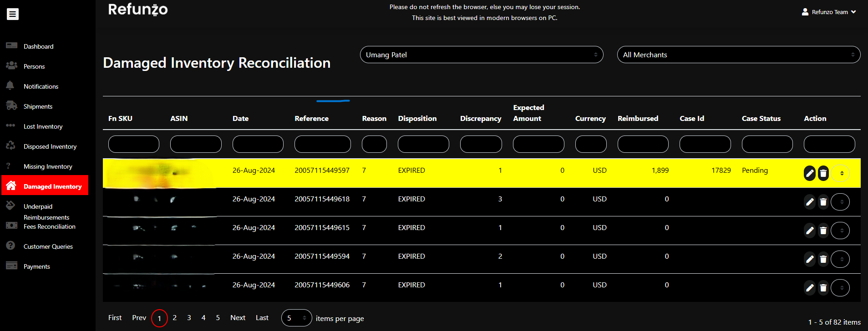This screenshot has width=868, height=331.
Task: Click the First pagination link
Action: [x=115, y=318]
